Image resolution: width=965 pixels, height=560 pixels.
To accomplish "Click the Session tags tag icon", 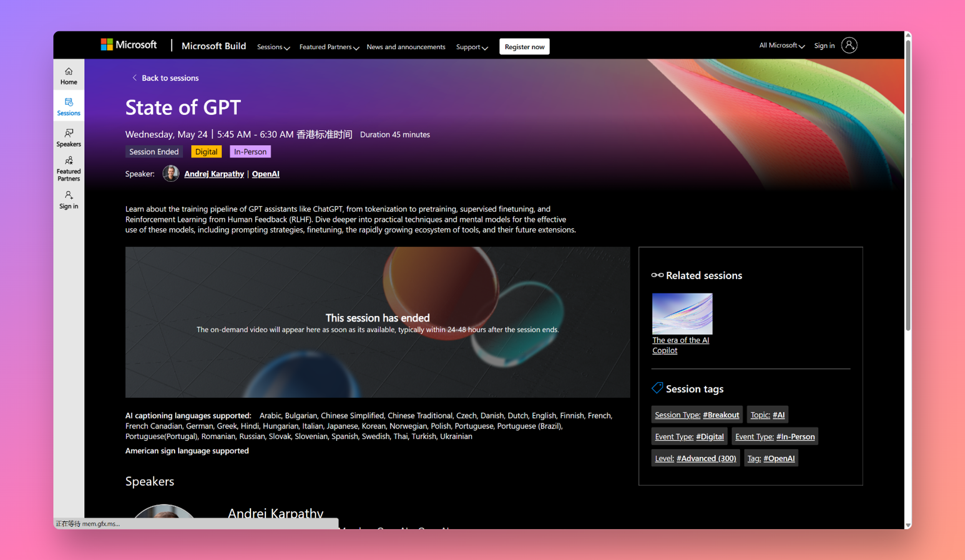I will click(x=657, y=388).
